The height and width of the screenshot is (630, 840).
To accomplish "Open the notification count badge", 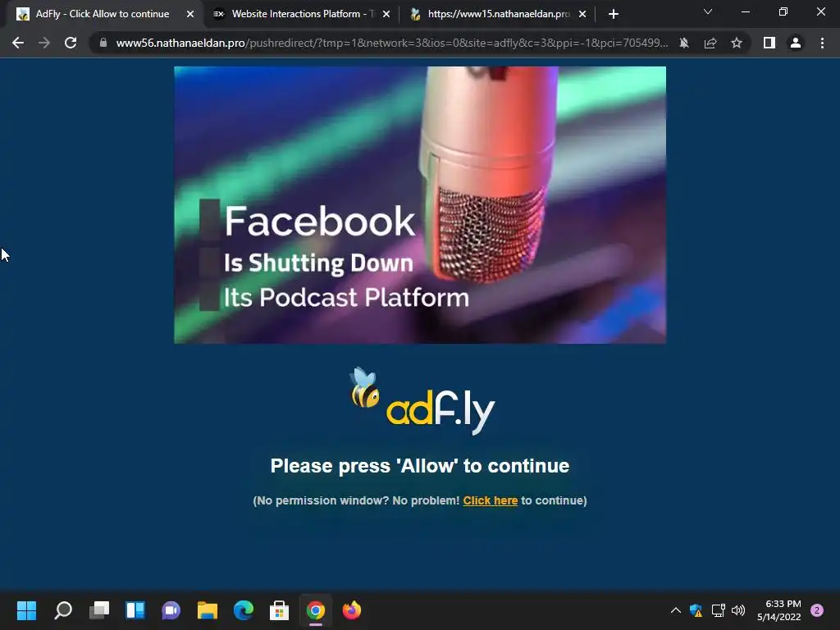I will (x=817, y=610).
